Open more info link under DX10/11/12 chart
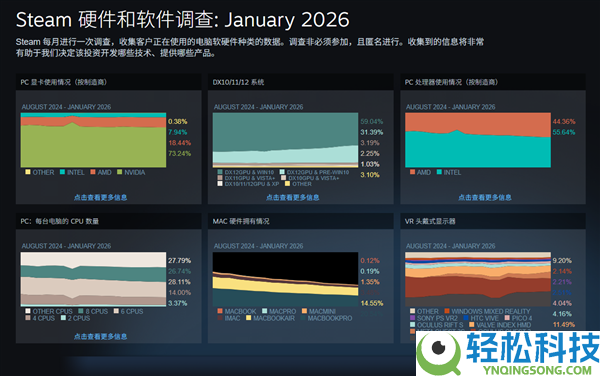The image size is (600, 376). pyautogui.click(x=293, y=197)
